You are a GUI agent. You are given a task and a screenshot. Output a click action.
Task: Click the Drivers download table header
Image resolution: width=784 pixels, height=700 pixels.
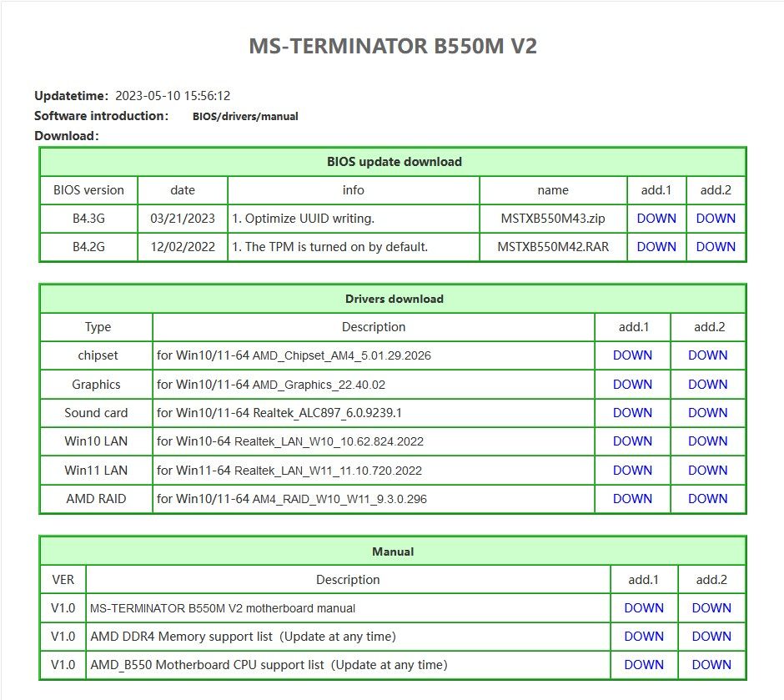coord(394,299)
